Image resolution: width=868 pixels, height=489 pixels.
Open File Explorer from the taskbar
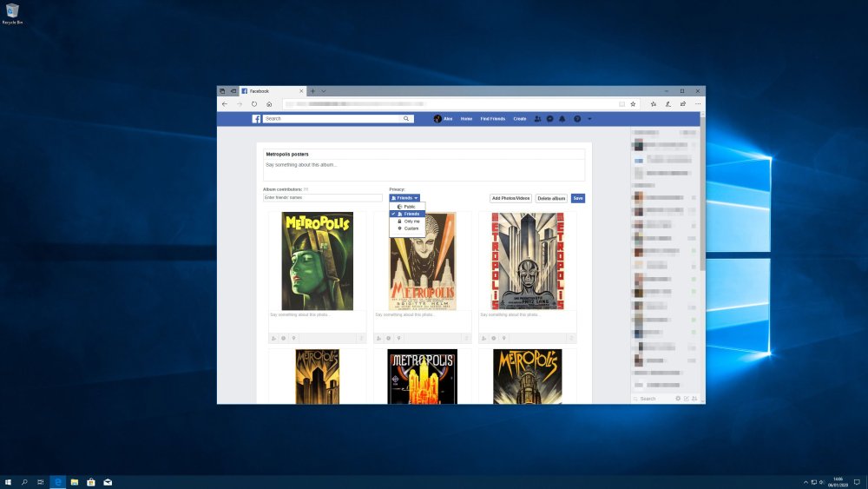pos(74,482)
